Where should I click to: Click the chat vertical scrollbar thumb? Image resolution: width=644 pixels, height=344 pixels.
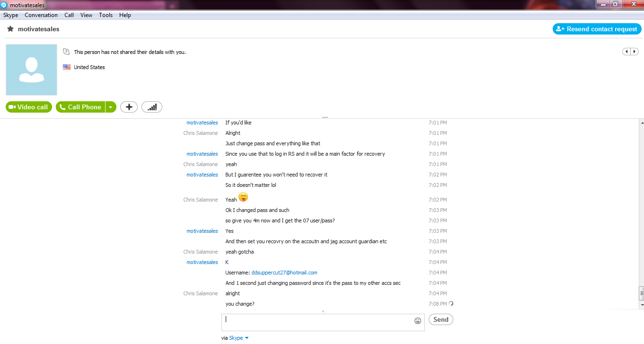641,293
